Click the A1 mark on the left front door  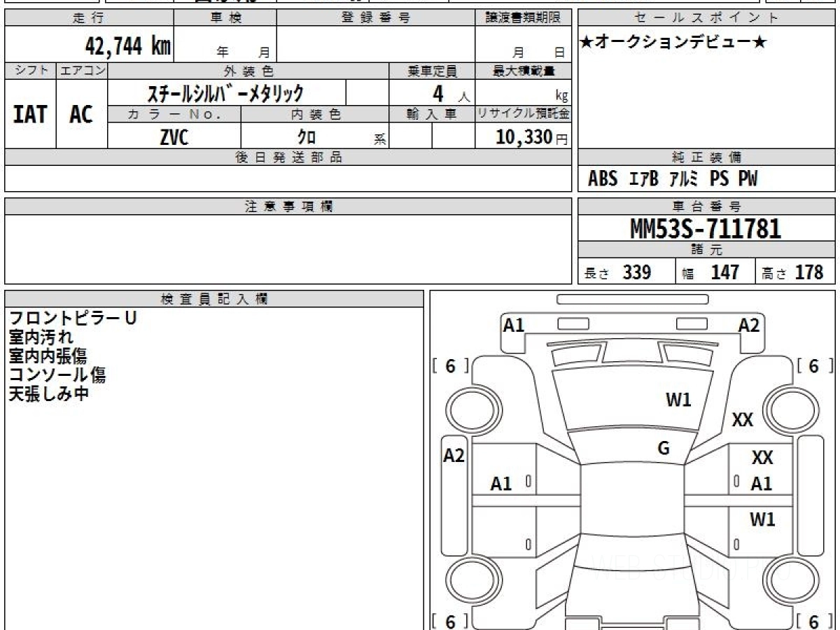pos(501,483)
